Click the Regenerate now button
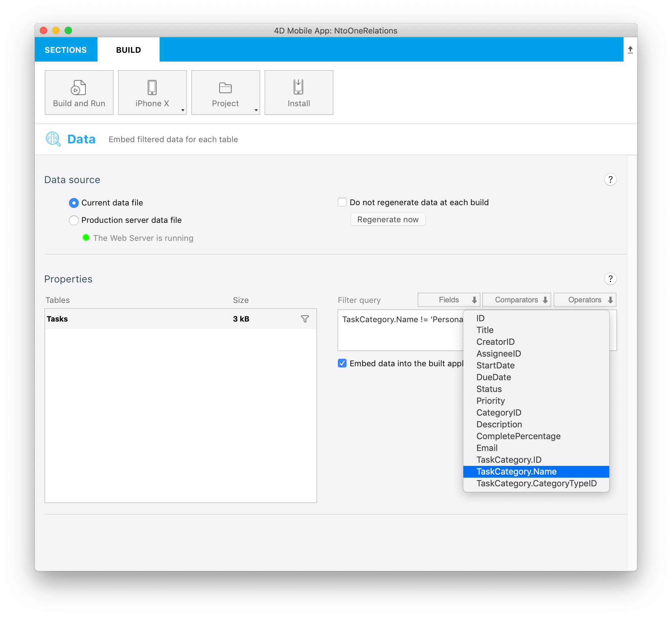Screen dimensions: 672x617 point(388,219)
